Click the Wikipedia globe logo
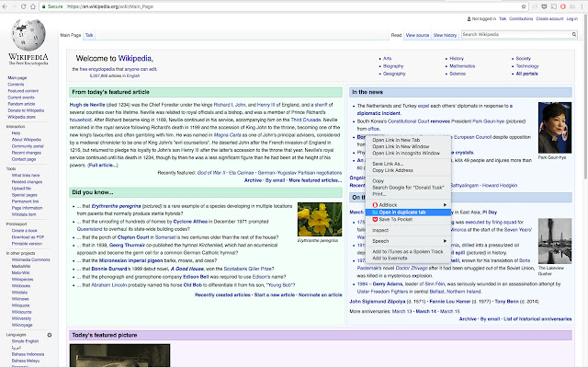588x368 pixels. [28, 35]
